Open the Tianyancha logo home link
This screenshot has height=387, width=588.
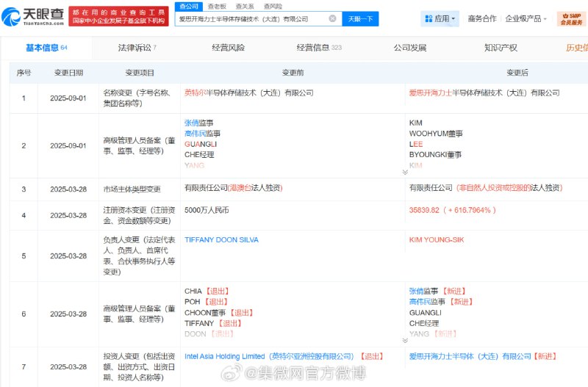pyautogui.click(x=33, y=16)
